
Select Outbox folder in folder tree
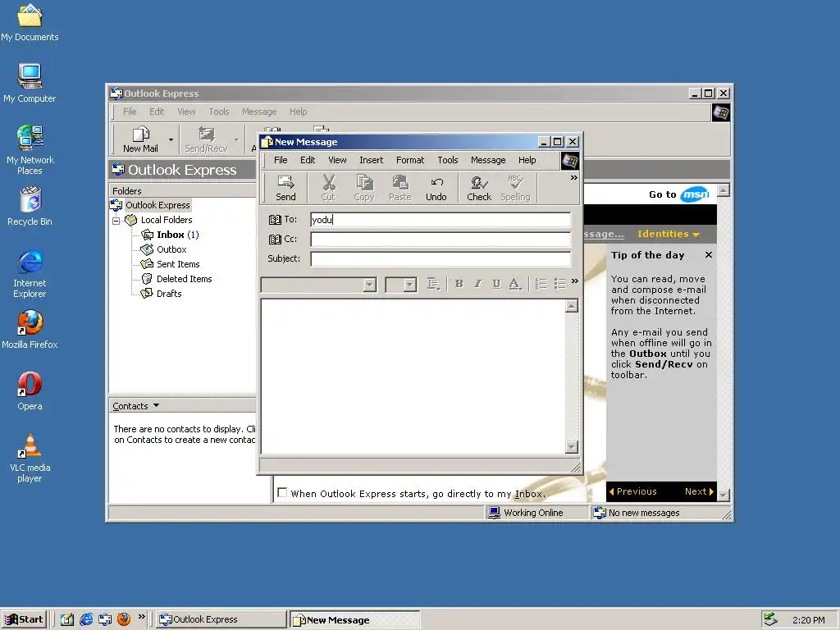164,249
